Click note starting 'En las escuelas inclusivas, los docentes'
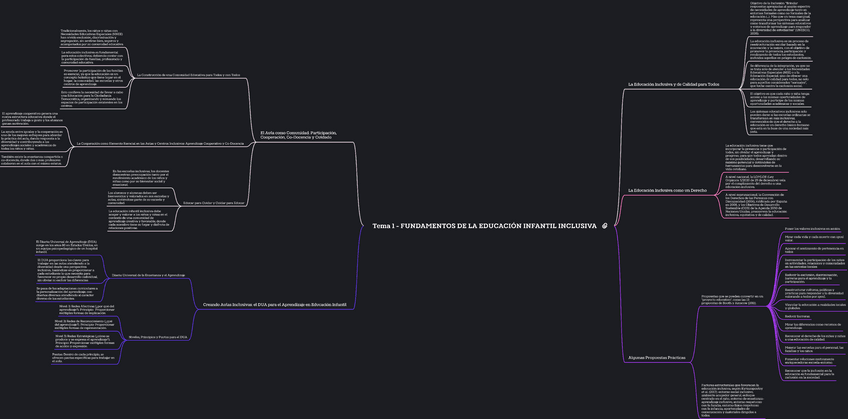848x419 pixels. [143, 178]
